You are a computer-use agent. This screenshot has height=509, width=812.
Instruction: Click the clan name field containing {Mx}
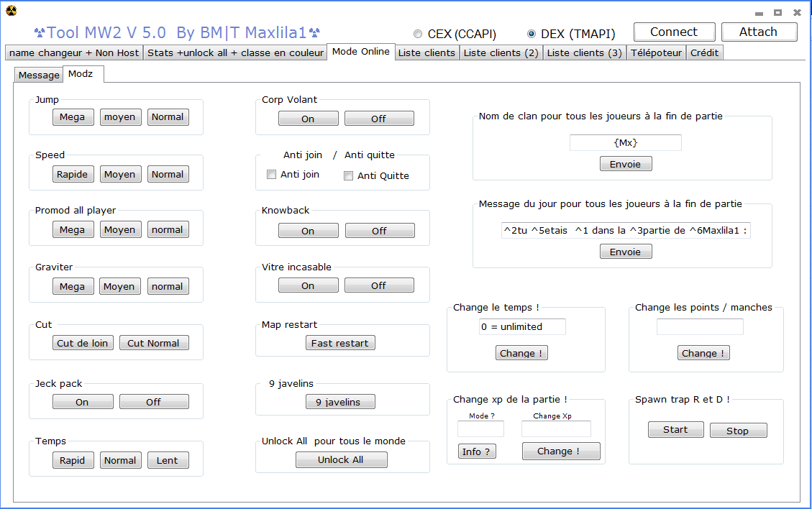point(626,143)
